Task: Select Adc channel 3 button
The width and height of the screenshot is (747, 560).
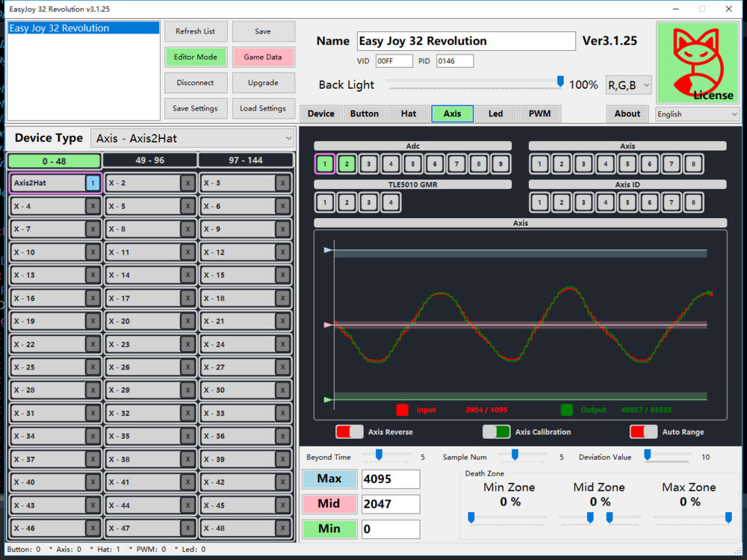Action: [368, 164]
